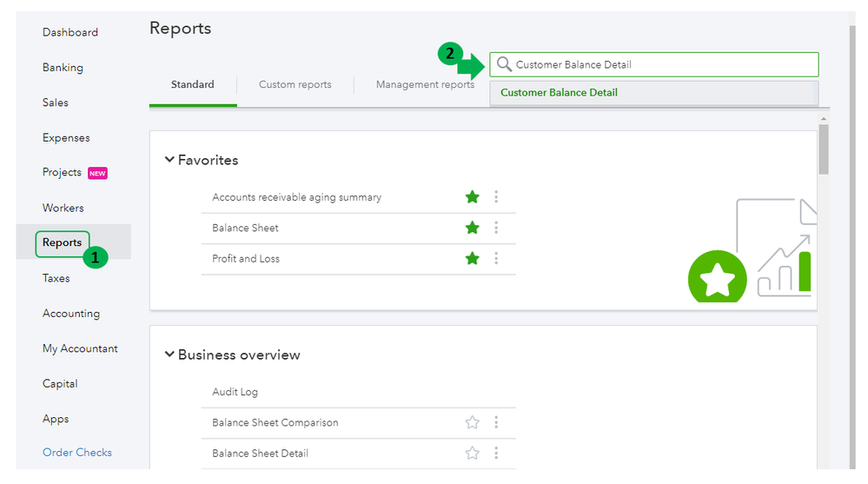Open more options for Profit and Loss
868x484 pixels.
[x=496, y=258]
